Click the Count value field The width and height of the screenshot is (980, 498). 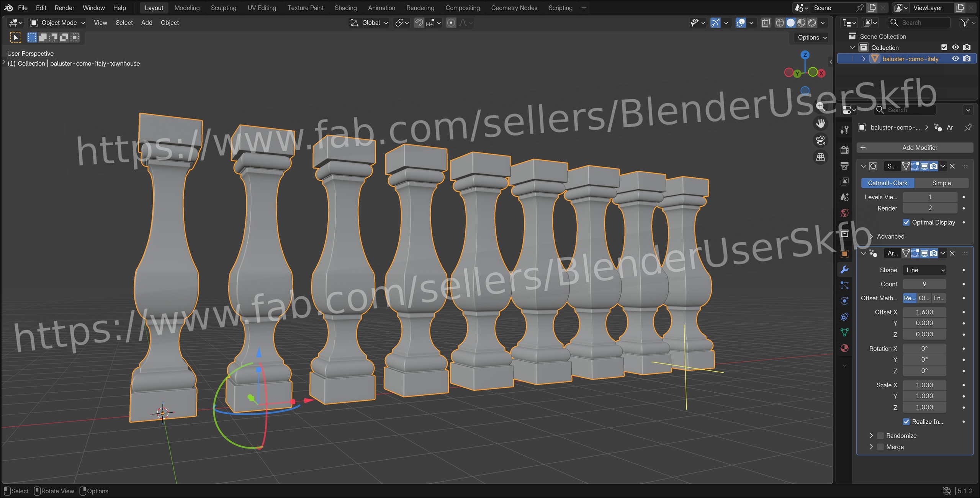click(x=924, y=284)
